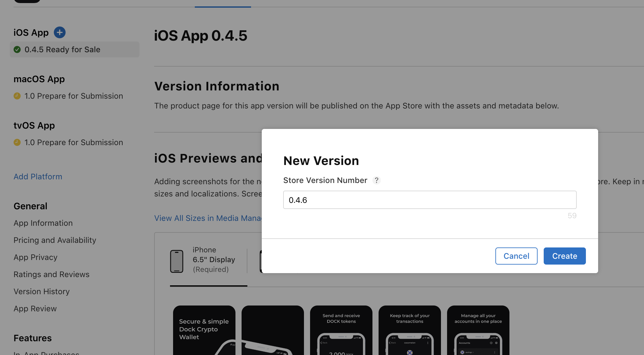Click the green Ready for Sale status icon

[x=17, y=49]
